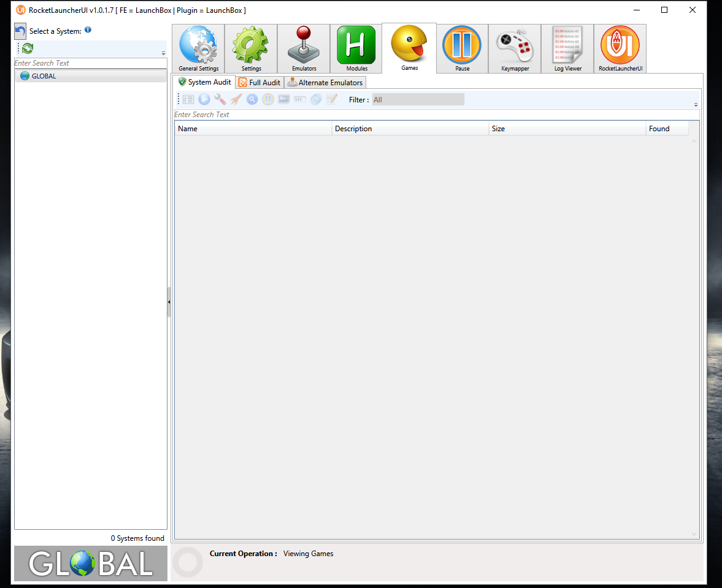The image size is (722, 588).
Task: Click the info icon beside Select a System
Action: [88, 30]
